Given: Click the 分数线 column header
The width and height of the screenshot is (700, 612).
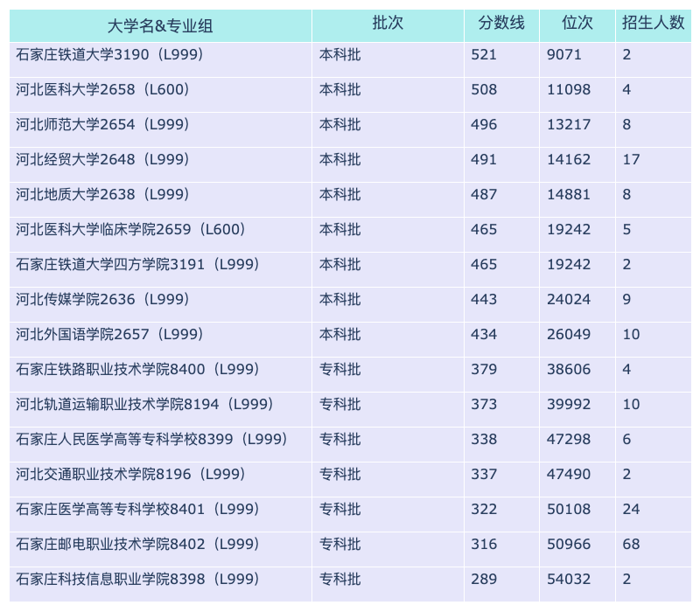Looking at the screenshot, I should pyautogui.click(x=501, y=26).
